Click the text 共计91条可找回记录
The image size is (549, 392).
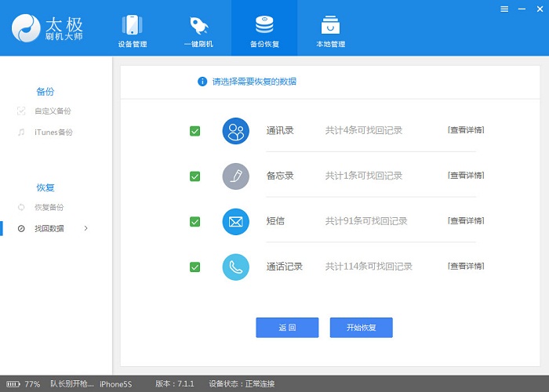point(366,221)
